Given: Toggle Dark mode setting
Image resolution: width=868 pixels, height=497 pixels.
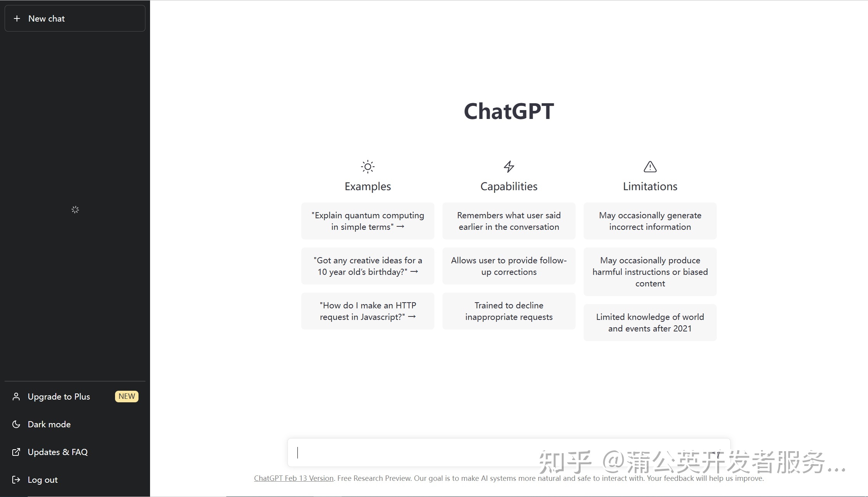Looking at the screenshot, I should pyautogui.click(x=49, y=424).
